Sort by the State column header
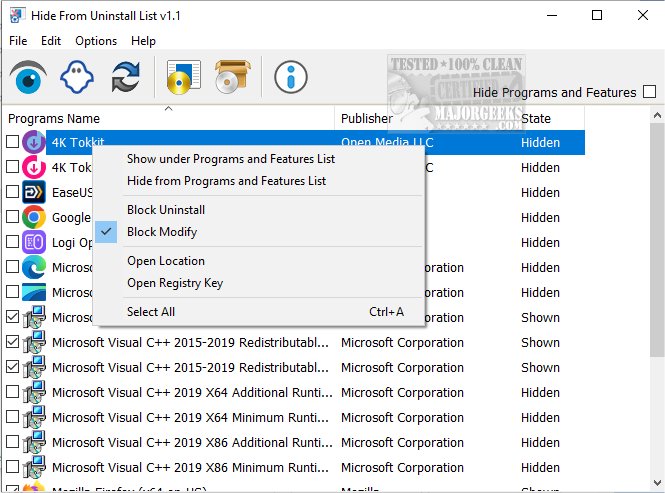 pyautogui.click(x=550, y=118)
